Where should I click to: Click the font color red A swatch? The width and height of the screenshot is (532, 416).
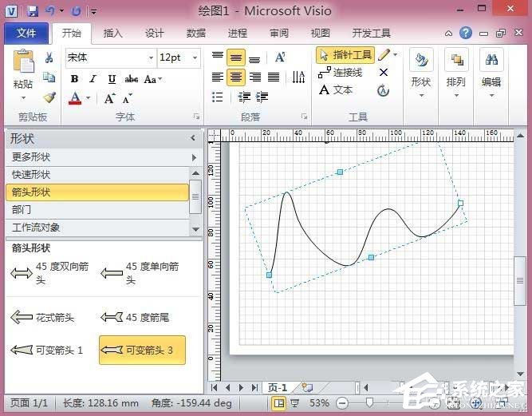[x=75, y=98]
